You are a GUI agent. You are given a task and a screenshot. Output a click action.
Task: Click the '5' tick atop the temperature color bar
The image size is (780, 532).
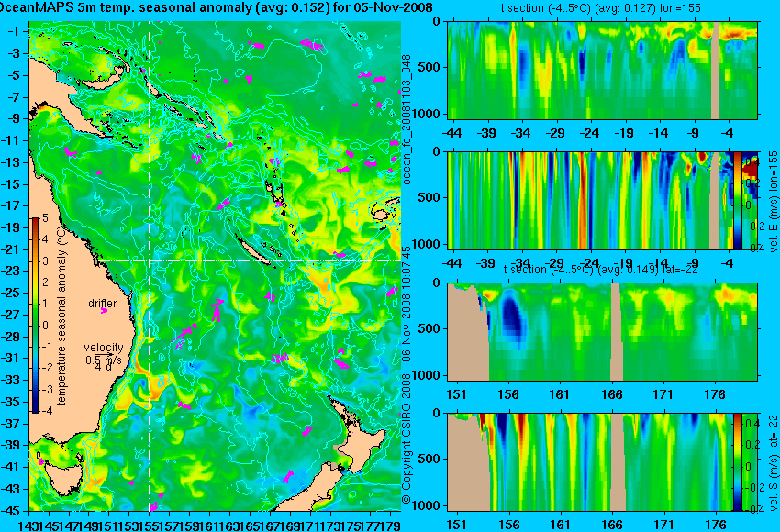coord(45,218)
